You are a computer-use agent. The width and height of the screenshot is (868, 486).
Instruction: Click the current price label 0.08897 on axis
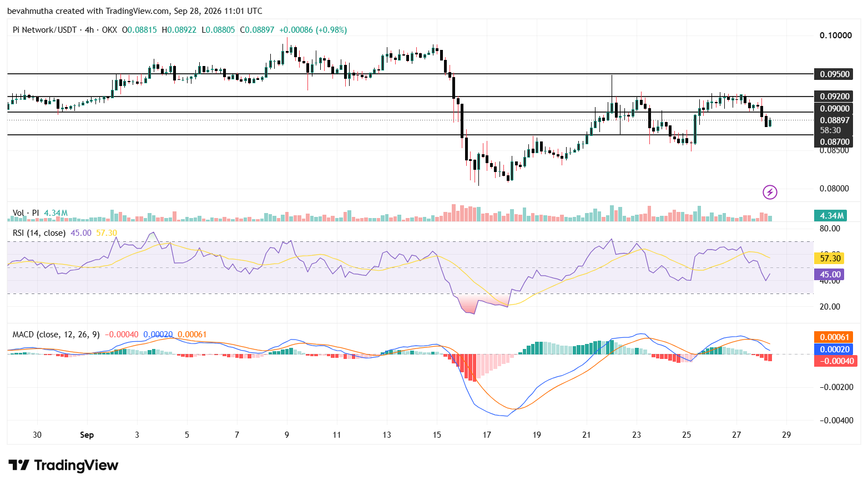coord(835,120)
